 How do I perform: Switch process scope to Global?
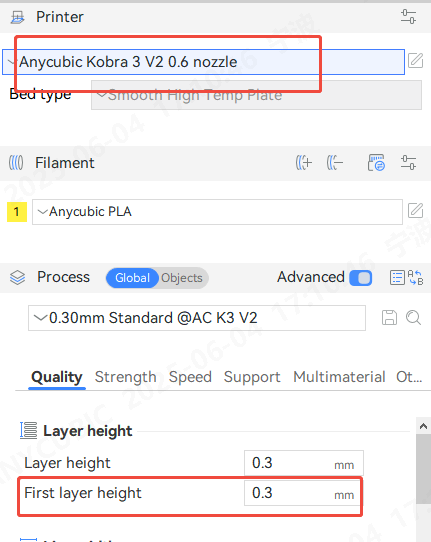click(132, 278)
